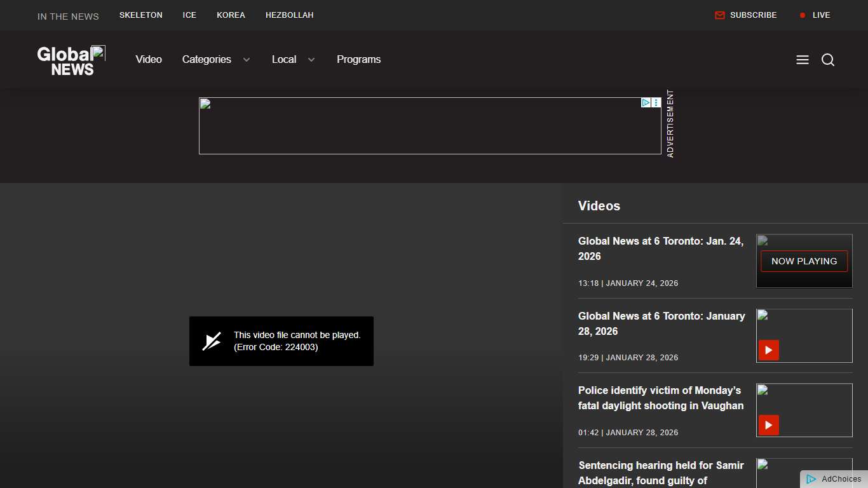Click the Subscribe envelope icon
This screenshot has height=488, width=868.
pos(720,15)
